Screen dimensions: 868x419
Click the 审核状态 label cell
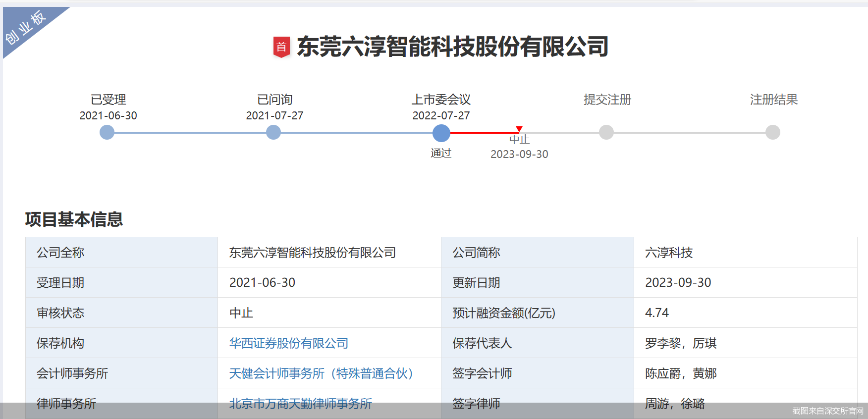(121, 313)
